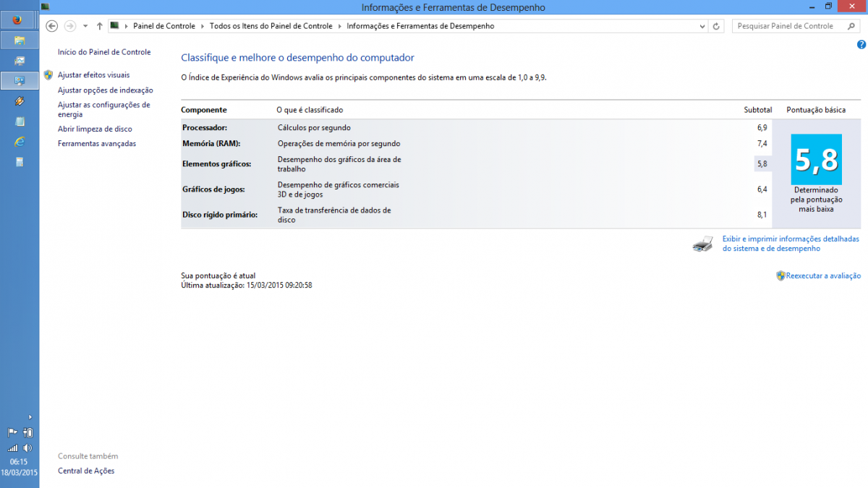Screen dimensions: 868x488
Task: Click shield icon beside Reexecutar a avaliação
Action: click(780, 275)
